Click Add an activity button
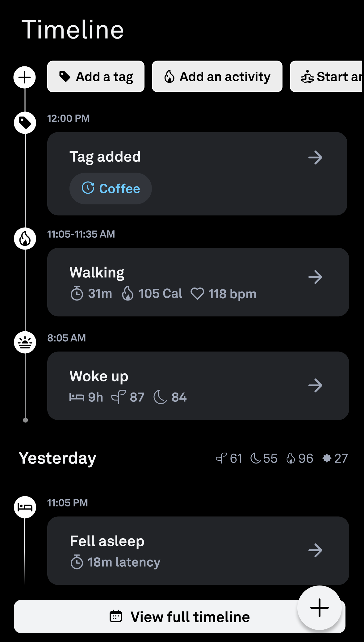The image size is (364, 642). point(217,77)
